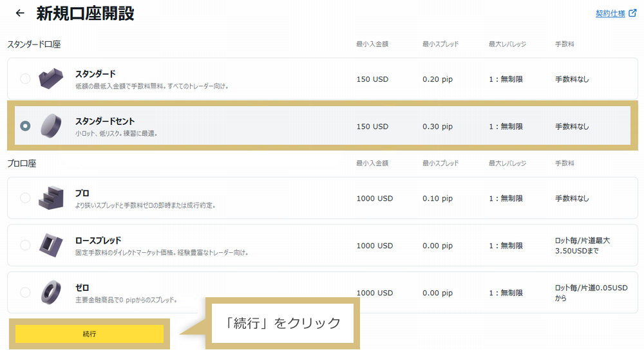The image size is (644, 359).
Task: Click the ゼロ ring-shaped icon
Action: pos(52,293)
